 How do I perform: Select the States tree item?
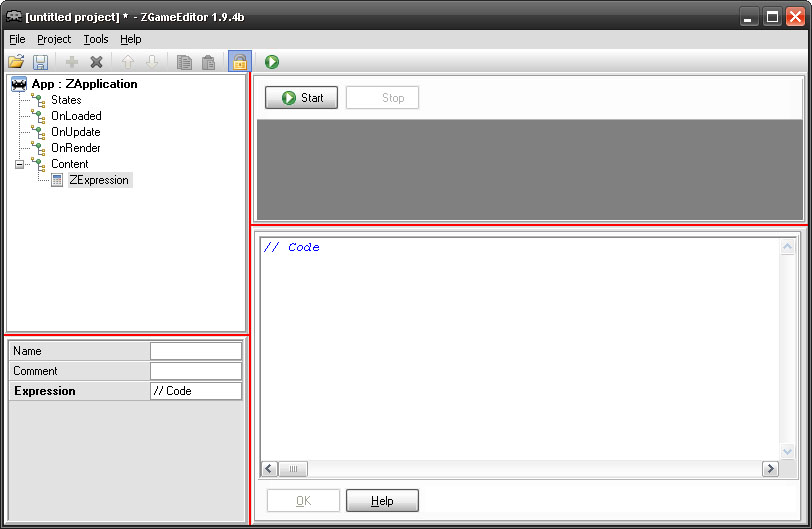(x=66, y=100)
